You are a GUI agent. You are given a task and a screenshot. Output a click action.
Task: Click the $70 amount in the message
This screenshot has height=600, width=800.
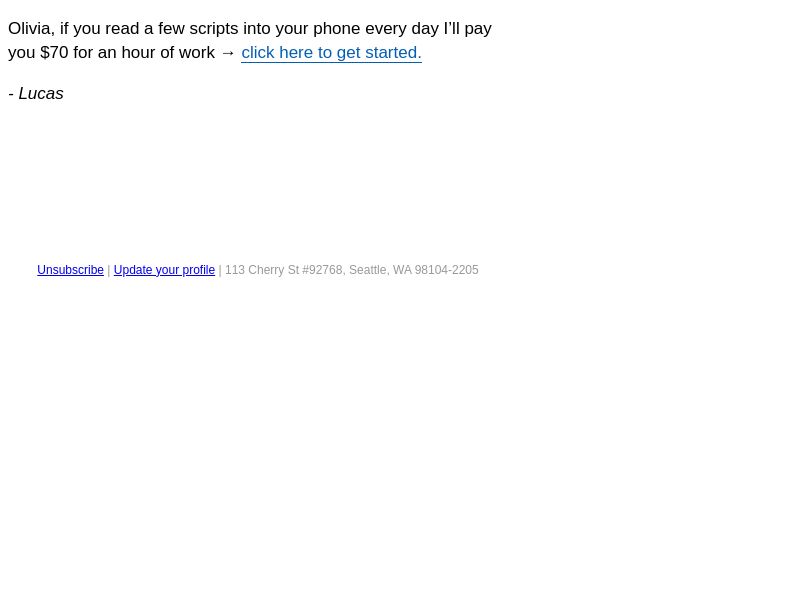click(54, 53)
